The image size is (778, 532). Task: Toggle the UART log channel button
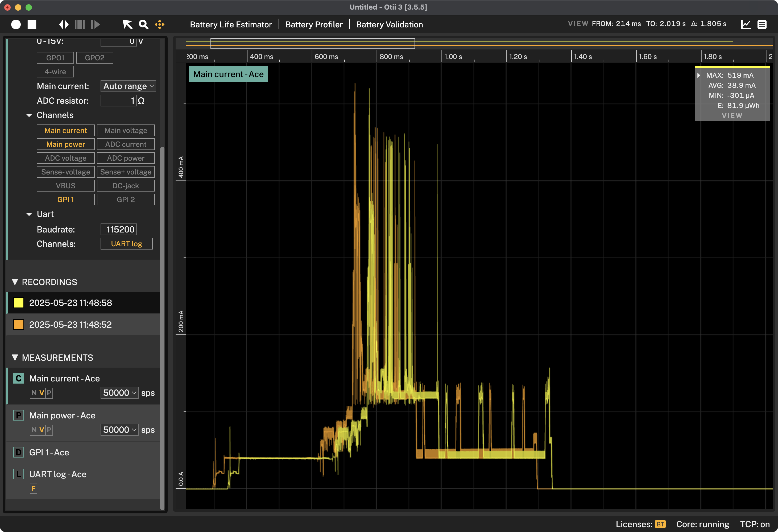pyautogui.click(x=127, y=244)
